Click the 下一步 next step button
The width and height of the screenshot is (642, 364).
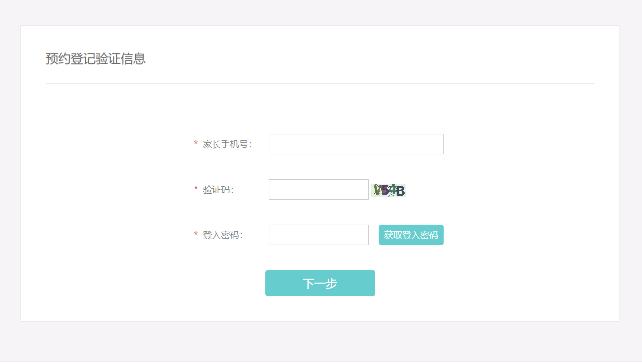click(x=320, y=283)
